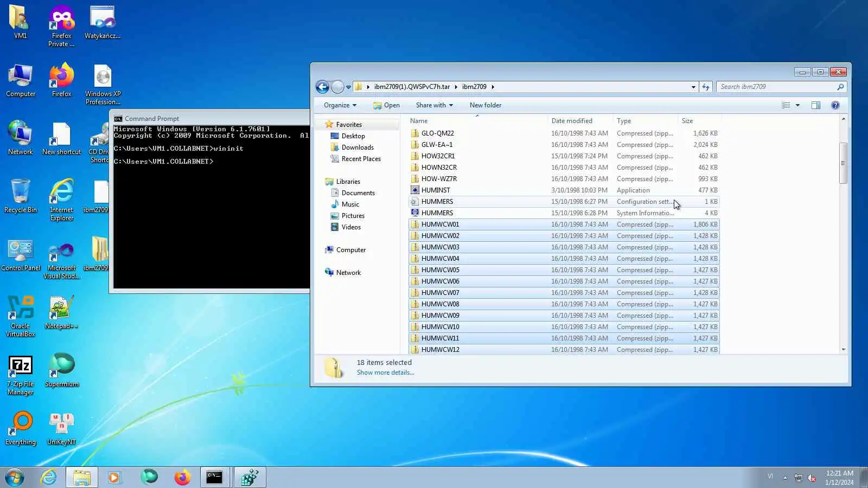This screenshot has height=488, width=868.
Task: Open Downloads in the navigation pane
Action: click(358, 147)
